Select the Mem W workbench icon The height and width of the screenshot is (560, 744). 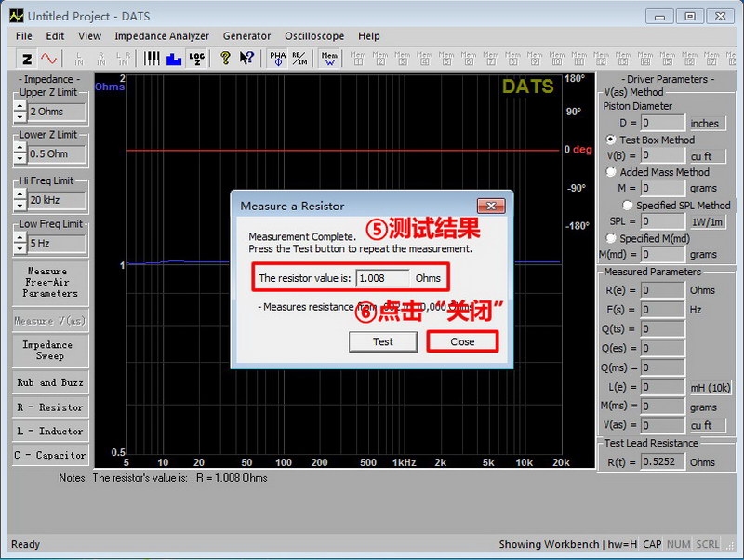[329, 59]
